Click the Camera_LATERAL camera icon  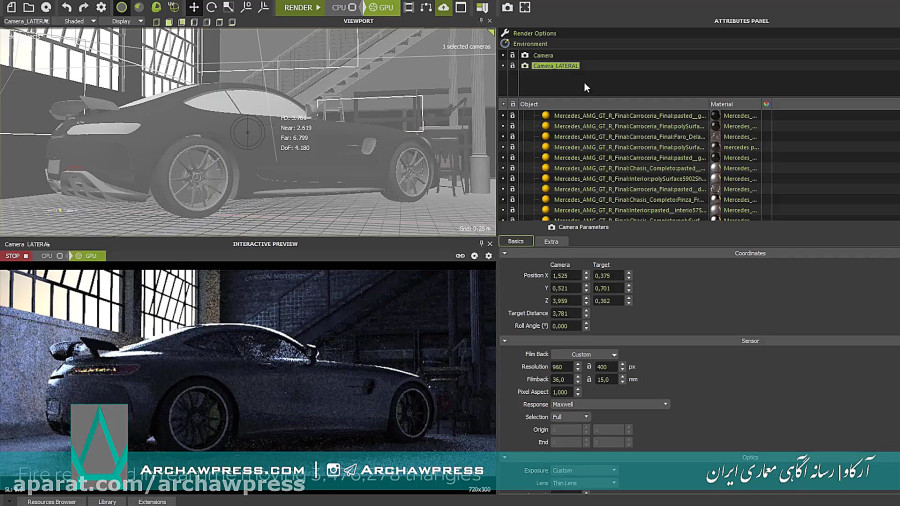tap(525, 66)
